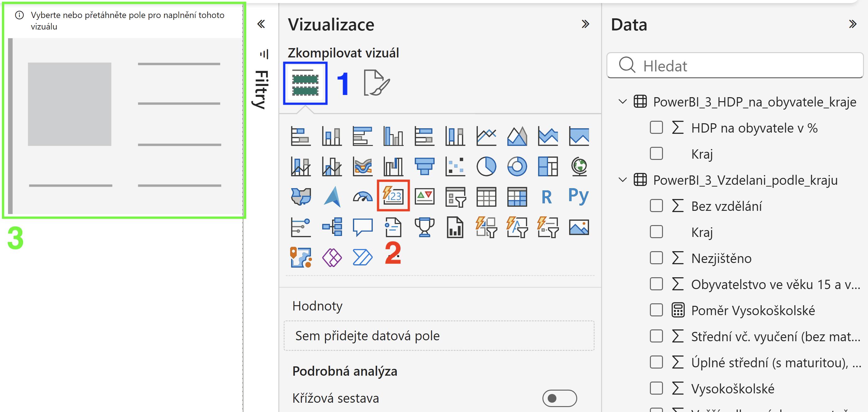Select the image visual icon

579,227
